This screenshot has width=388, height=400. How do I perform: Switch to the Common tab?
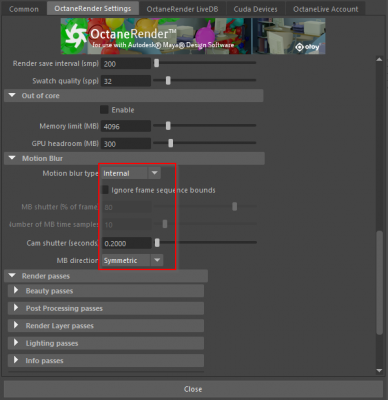[24, 9]
